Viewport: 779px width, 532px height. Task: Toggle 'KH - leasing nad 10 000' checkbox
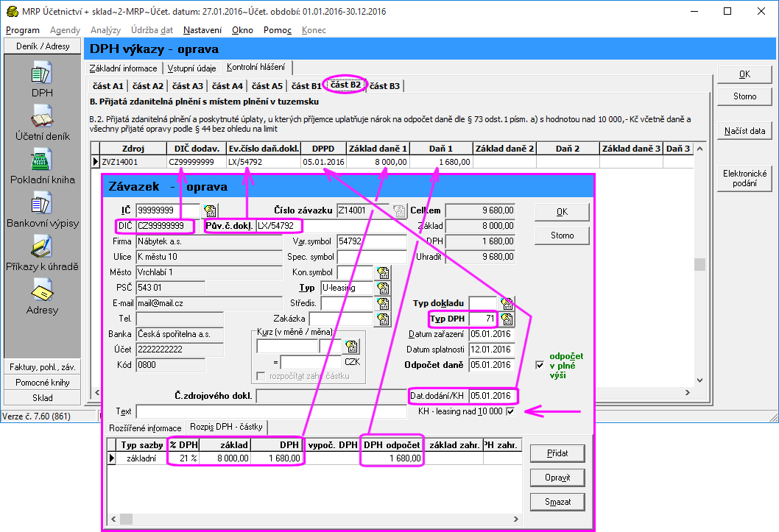(511, 411)
